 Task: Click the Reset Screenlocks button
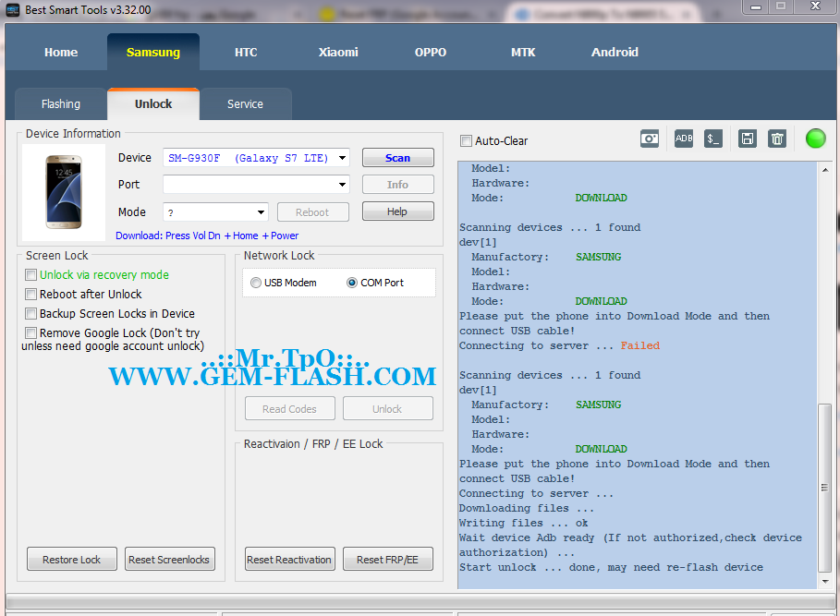pos(169,560)
